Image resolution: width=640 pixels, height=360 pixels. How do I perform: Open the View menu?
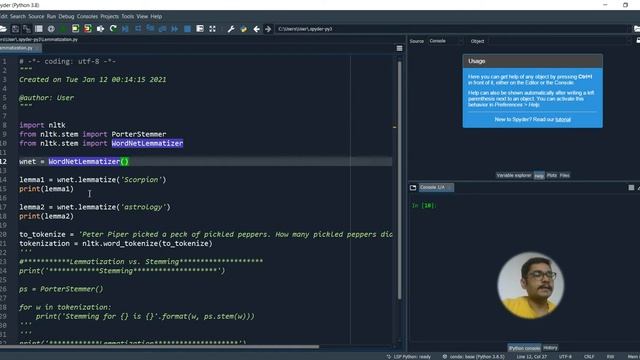click(x=142, y=16)
